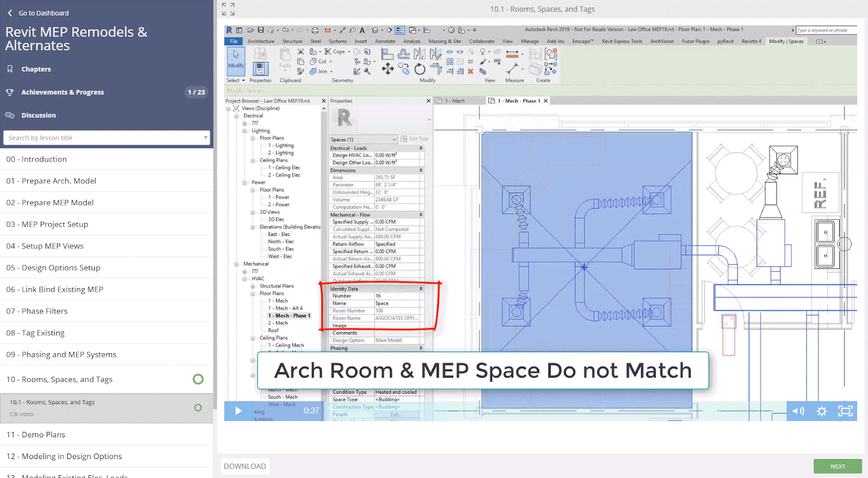Close the Project Browser panel
The width and height of the screenshot is (868, 478).
tap(324, 101)
